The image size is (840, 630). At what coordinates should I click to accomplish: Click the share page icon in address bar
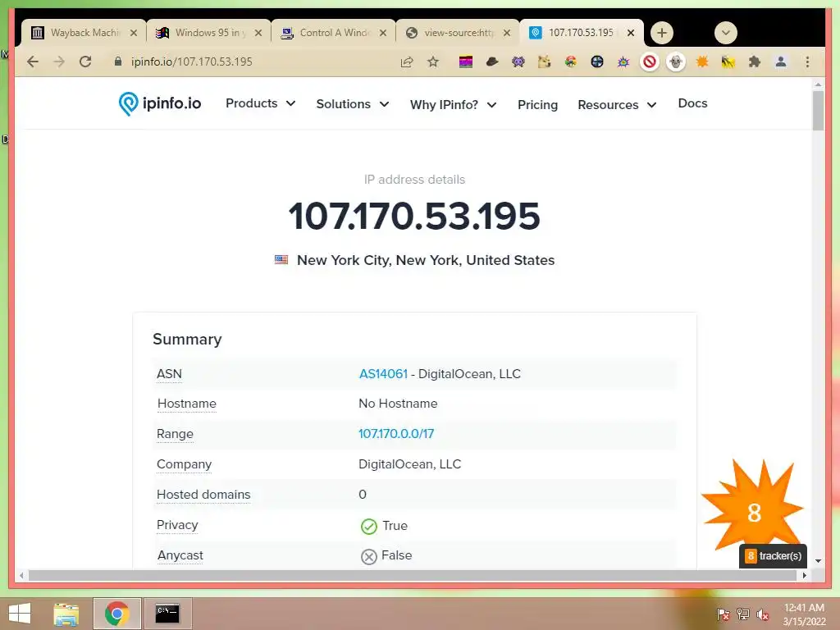[x=407, y=62]
